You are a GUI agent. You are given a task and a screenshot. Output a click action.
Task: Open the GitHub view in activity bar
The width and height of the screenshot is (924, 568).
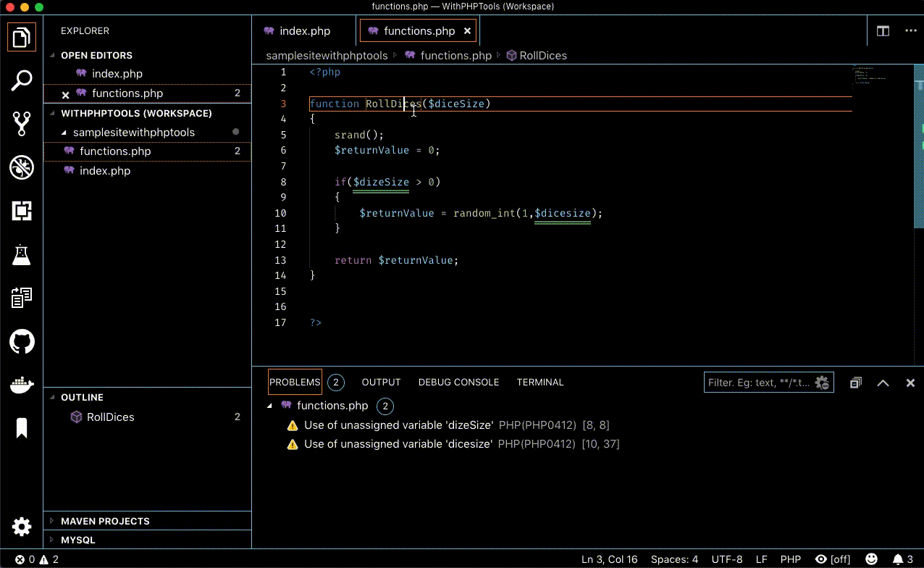pyautogui.click(x=22, y=341)
